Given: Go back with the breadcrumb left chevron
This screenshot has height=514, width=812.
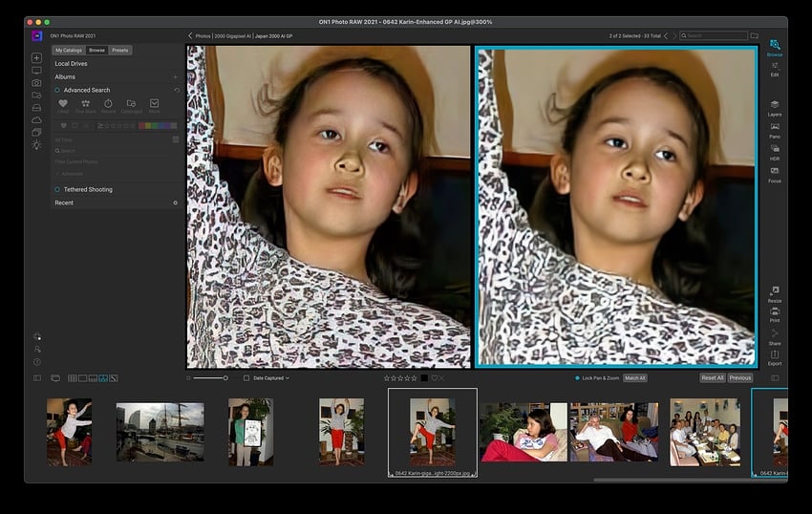Looking at the screenshot, I should 190,35.
